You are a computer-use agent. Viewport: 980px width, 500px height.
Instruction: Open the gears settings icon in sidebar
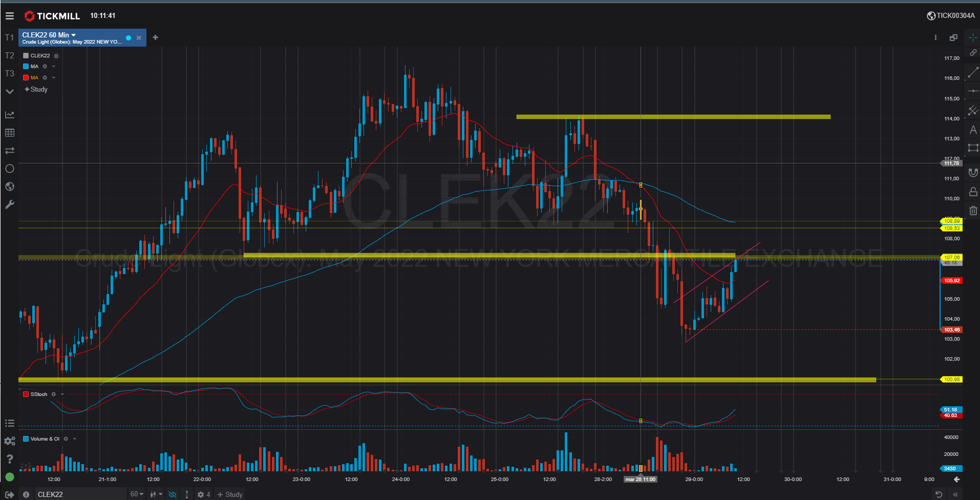[9, 441]
